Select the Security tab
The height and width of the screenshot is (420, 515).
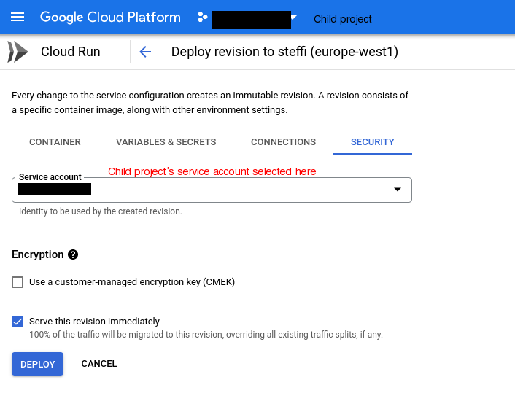[373, 142]
